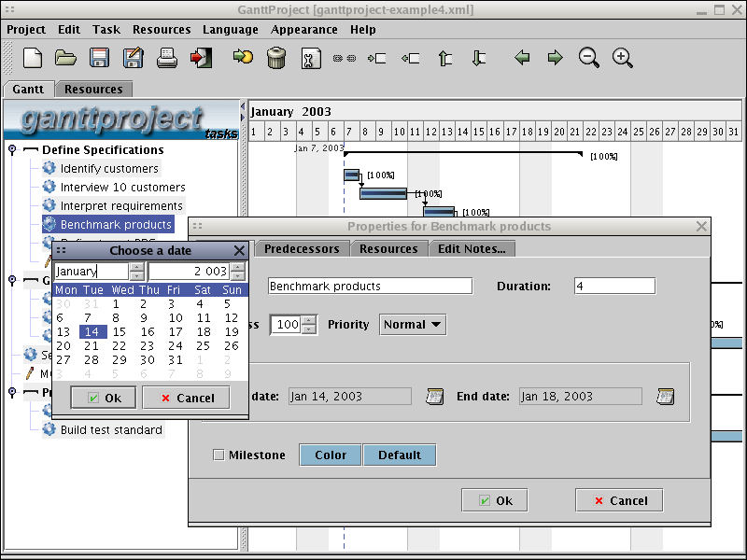Image resolution: width=747 pixels, height=560 pixels.
Task: Click Cancel in Properties dialog
Action: (x=619, y=500)
